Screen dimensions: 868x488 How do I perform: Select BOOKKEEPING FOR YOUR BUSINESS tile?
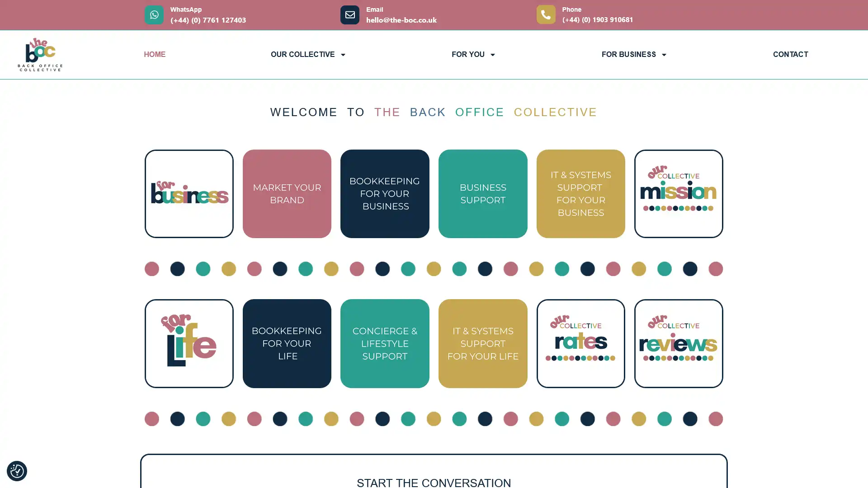tap(384, 193)
